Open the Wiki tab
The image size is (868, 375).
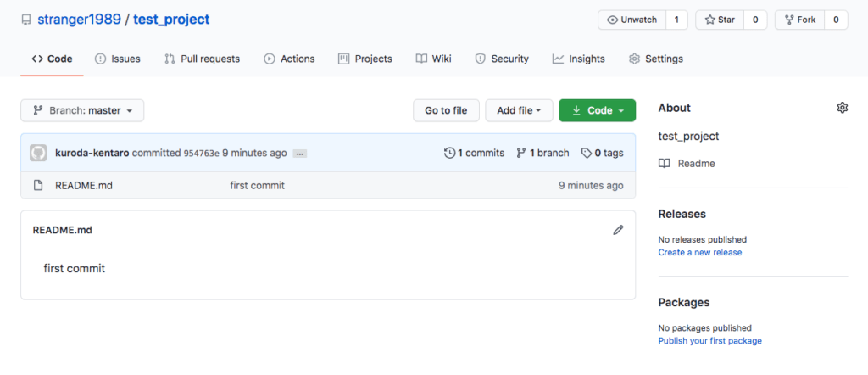(x=433, y=59)
